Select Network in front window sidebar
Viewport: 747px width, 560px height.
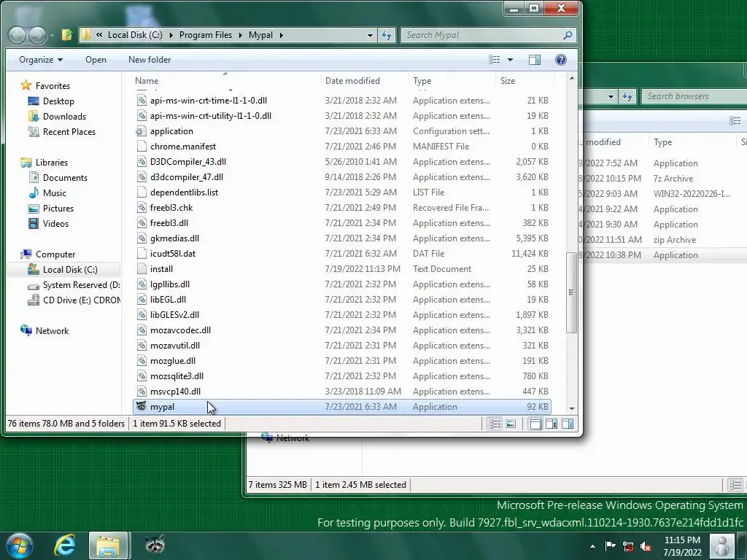tap(52, 331)
